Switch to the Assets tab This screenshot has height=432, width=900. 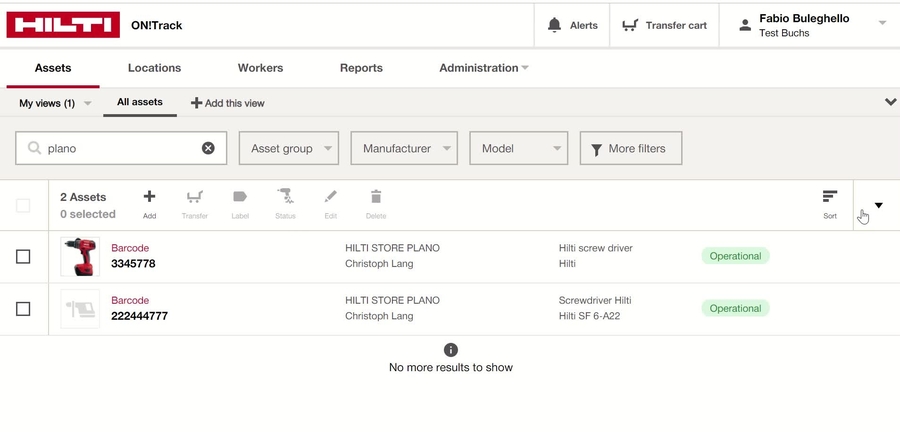coord(53,68)
